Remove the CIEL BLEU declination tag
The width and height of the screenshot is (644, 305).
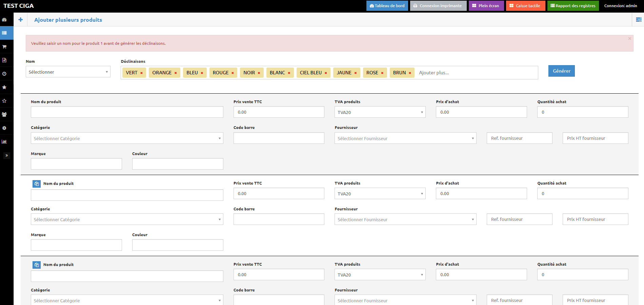click(x=326, y=73)
